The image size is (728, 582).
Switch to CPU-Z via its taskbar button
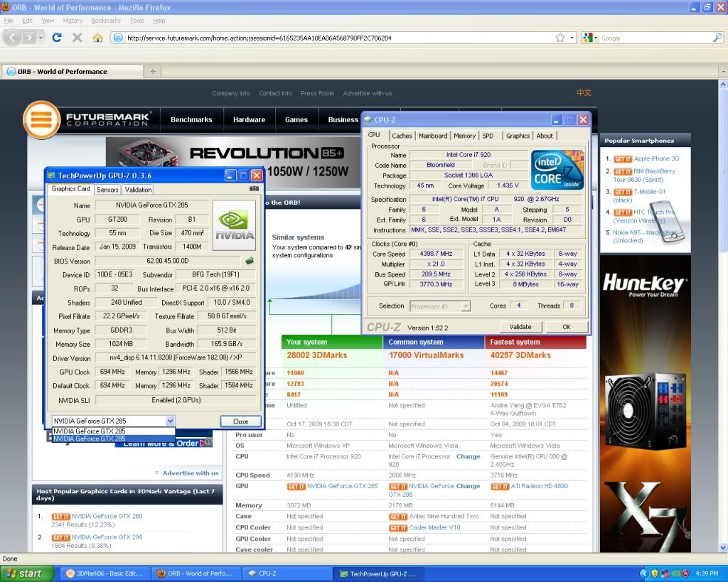pyautogui.click(x=288, y=573)
